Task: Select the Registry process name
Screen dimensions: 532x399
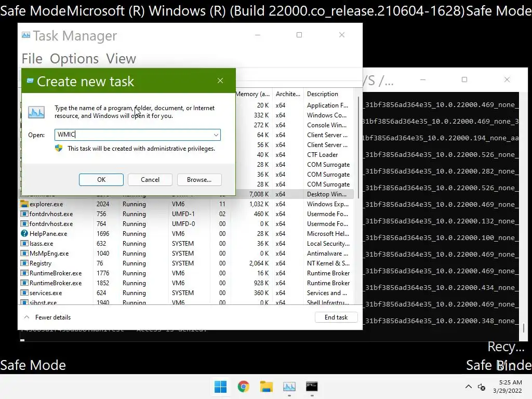Action: [x=41, y=263]
